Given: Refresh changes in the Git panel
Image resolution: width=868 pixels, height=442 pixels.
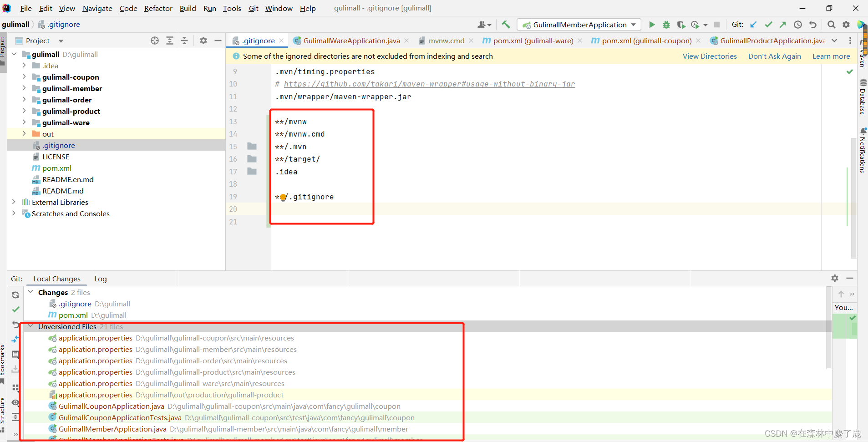Looking at the screenshot, I should (15, 295).
